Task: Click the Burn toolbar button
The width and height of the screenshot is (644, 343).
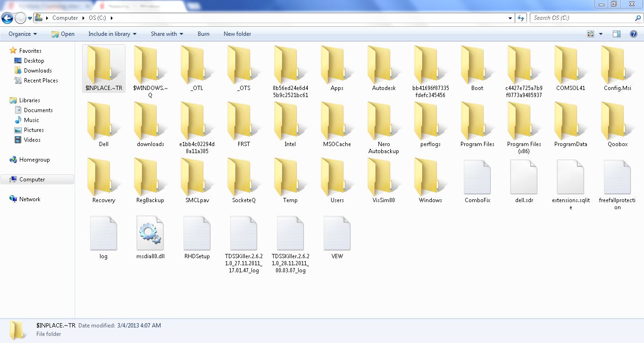Action: pyautogui.click(x=203, y=34)
